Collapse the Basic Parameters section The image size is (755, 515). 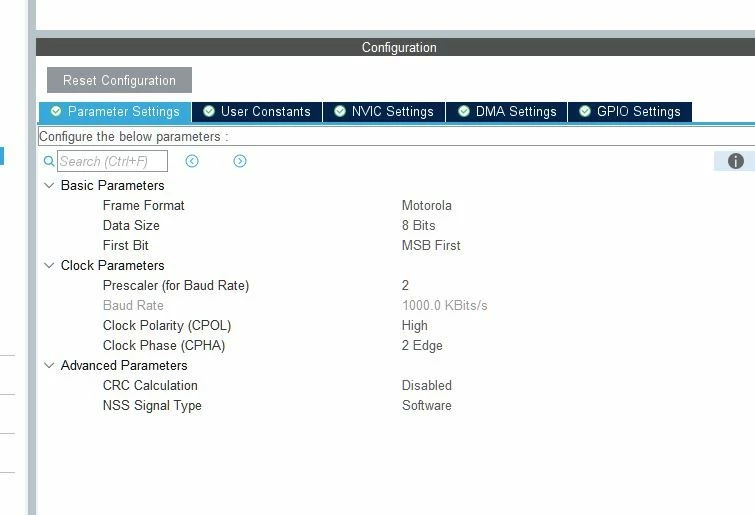click(x=49, y=185)
